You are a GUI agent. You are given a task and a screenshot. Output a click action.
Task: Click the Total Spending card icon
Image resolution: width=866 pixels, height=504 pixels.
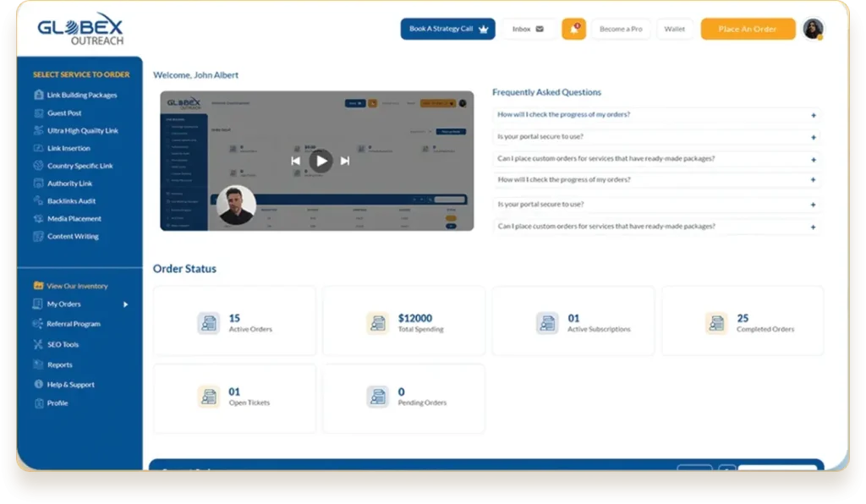tap(377, 323)
